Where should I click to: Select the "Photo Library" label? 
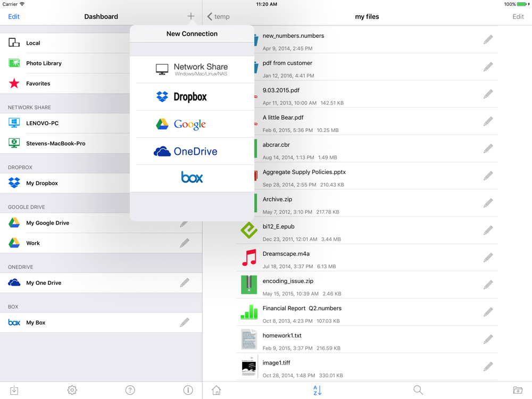pyautogui.click(x=44, y=63)
